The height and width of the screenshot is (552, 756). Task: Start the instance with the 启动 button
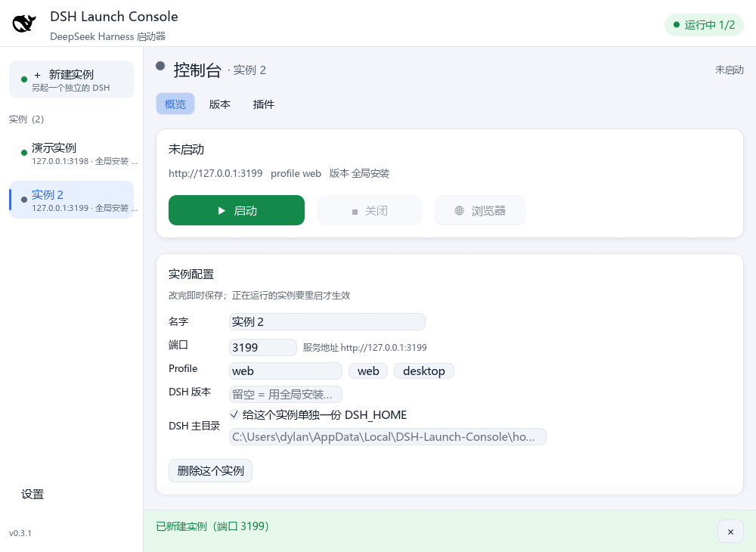pos(236,210)
